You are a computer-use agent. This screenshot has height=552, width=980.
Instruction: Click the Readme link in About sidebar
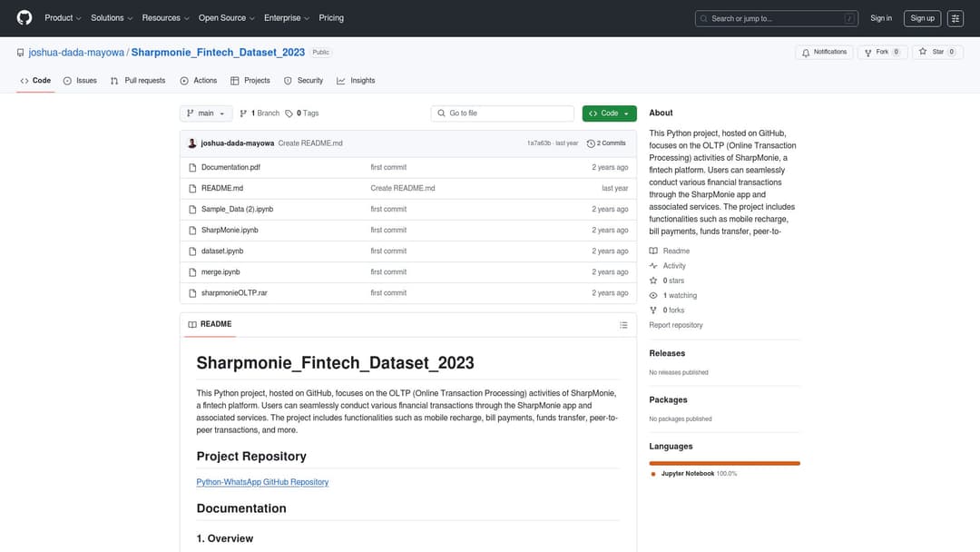(x=670, y=251)
